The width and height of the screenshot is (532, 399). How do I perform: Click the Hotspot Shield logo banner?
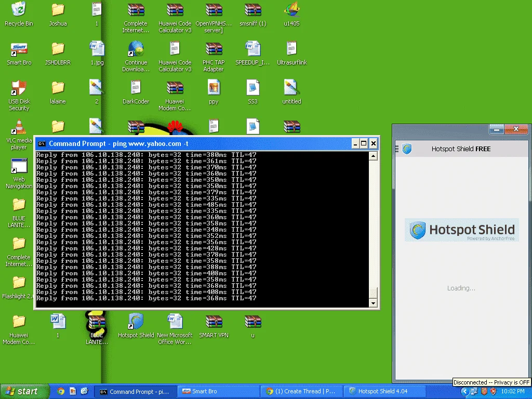tap(461, 230)
